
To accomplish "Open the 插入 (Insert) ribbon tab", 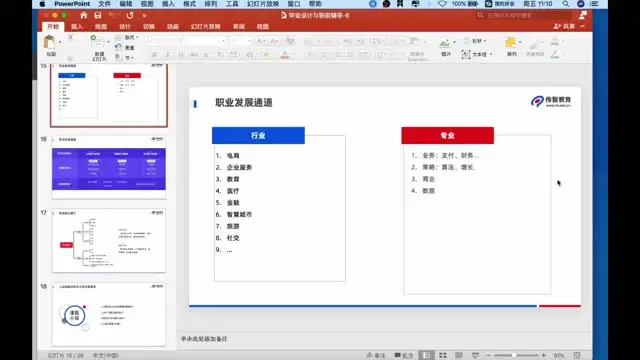I will pyautogui.click(x=77, y=27).
